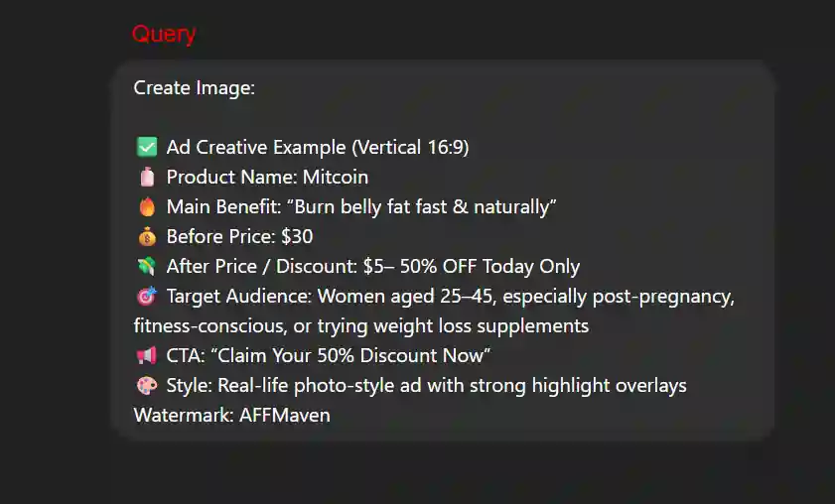Screen dimensions: 835x504
Task: Click the "Burn belly fat fast & naturally" text
Action: pyautogui.click(x=416, y=207)
